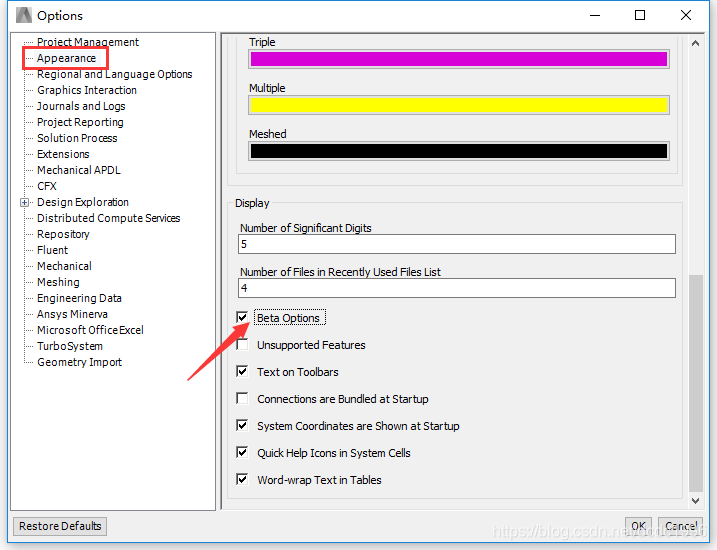Toggle the Beta Options checkbox
This screenshot has height=550, width=717.
pyautogui.click(x=242, y=318)
